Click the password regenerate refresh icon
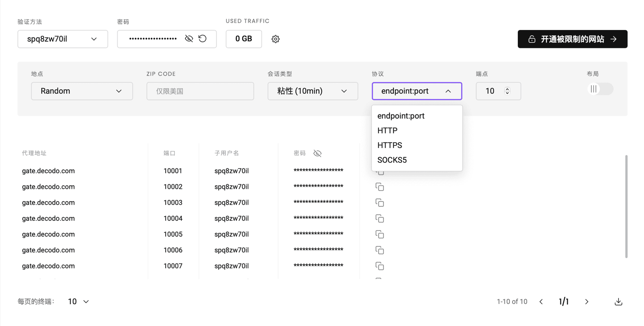Image resolution: width=644 pixels, height=326 pixels. coord(203,39)
